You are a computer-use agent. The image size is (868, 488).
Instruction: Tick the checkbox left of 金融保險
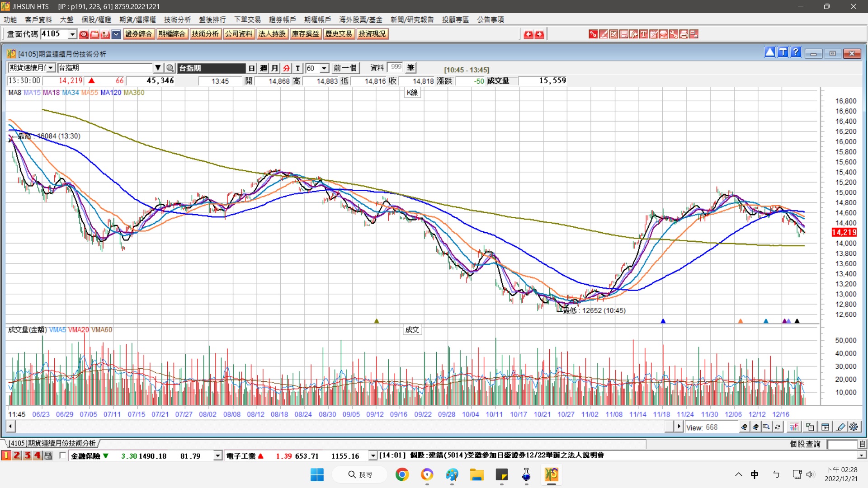62,455
